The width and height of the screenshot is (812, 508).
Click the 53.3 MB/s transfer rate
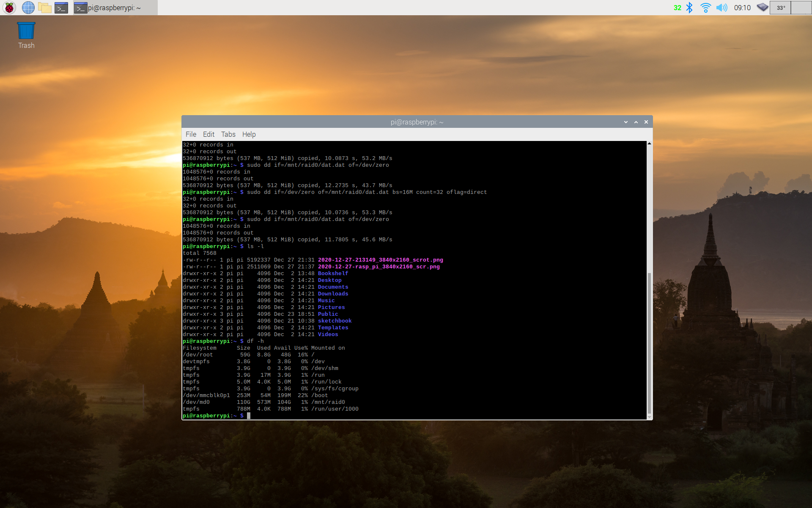click(x=377, y=213)
